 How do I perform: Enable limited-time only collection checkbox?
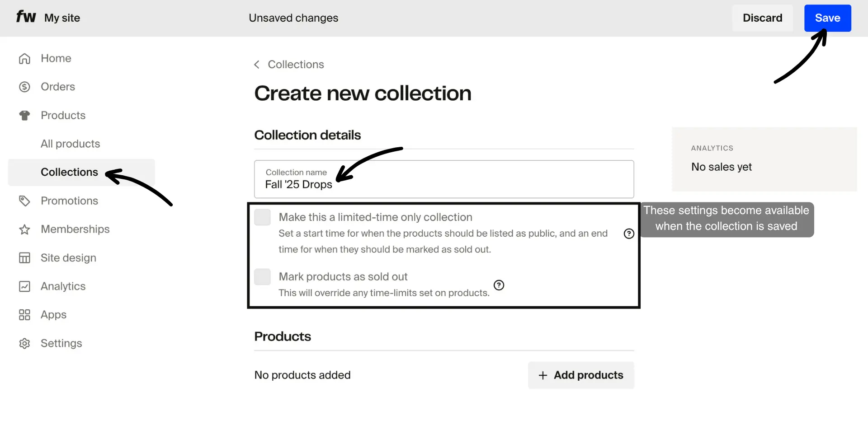point(262,217)
